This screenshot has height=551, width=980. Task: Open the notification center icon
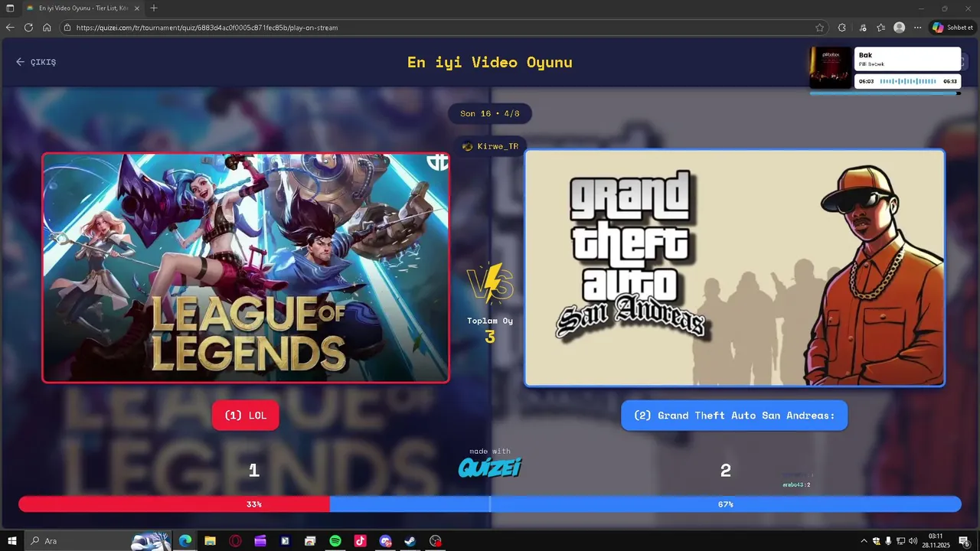click(965, 541)
